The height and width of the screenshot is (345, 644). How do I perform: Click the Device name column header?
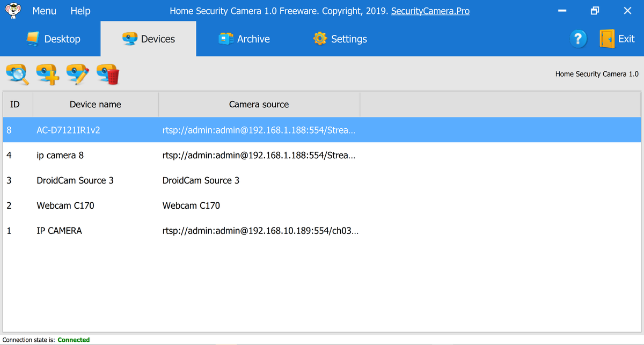(95, 104)
